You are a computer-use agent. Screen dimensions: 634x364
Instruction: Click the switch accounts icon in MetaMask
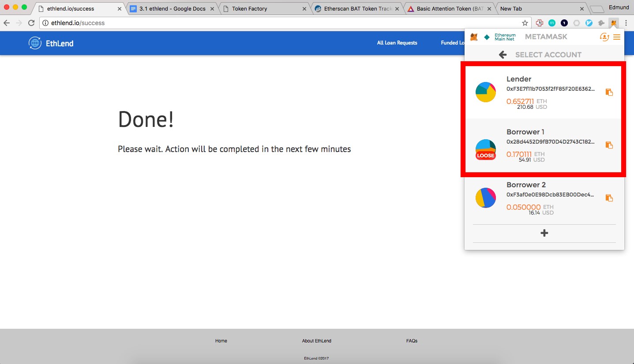pyautogui.click(x=604, y=37)
